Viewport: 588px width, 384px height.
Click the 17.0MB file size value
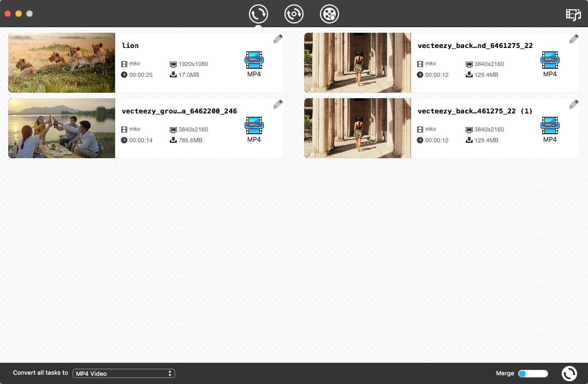pyautogui.click(x=188, y=75)
